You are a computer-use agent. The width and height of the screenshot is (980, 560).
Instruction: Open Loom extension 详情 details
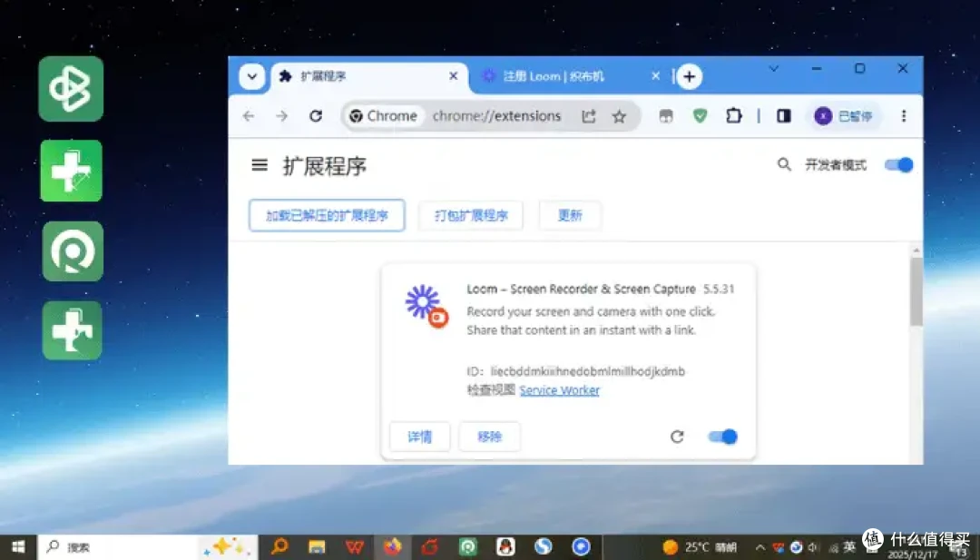point(419,437)
